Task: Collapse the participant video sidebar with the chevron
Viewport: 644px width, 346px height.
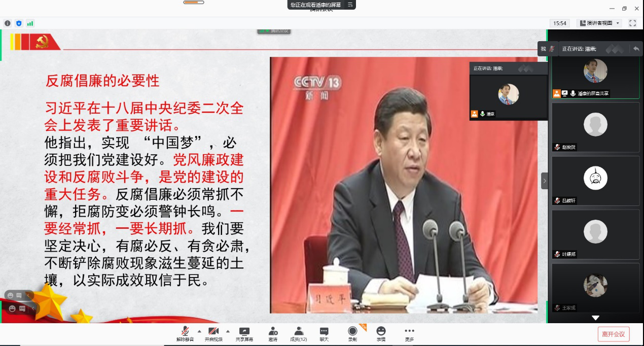Action: [545, 181]
